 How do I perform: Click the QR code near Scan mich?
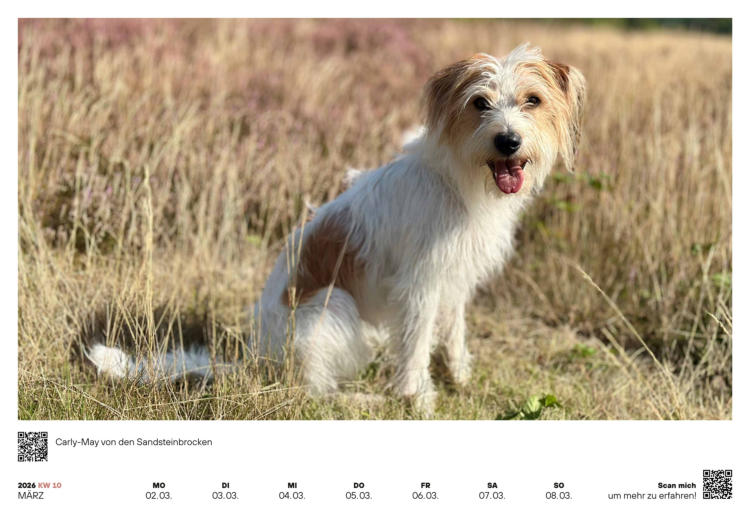717,485
